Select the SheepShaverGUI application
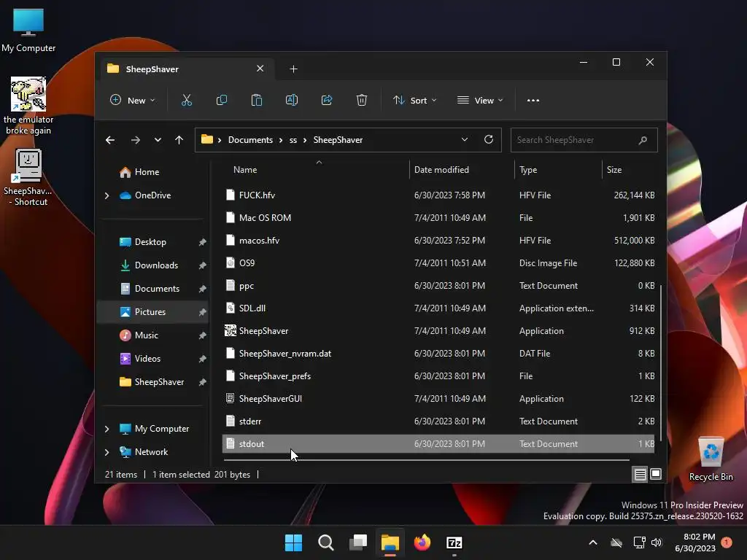The width and height of the screenshot is (747, 560). (438, 399)
